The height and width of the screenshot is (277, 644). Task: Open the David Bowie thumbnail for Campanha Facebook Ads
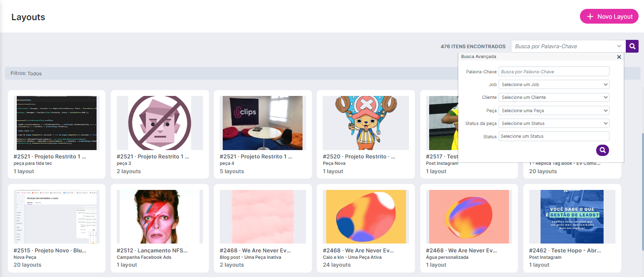(160, 216)
